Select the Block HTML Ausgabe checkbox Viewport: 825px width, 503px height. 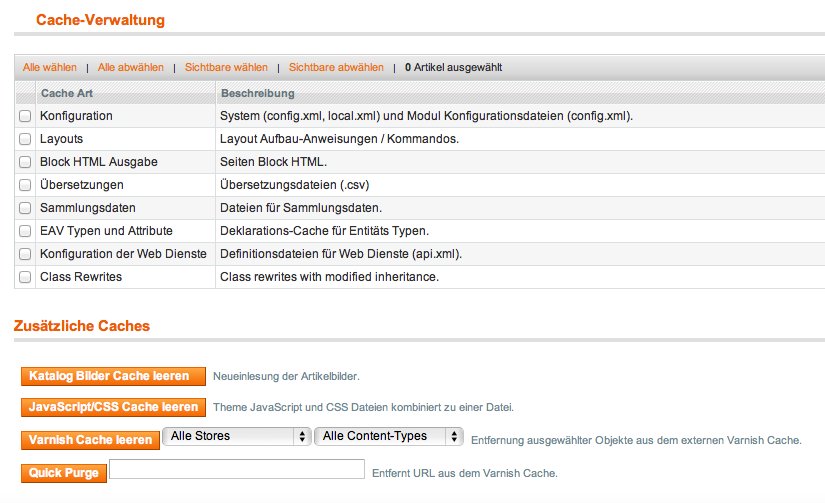point(25,162)
